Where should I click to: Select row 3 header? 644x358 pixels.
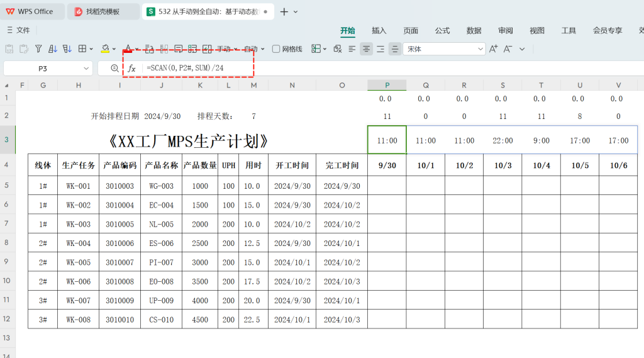[x=6, y=139]
